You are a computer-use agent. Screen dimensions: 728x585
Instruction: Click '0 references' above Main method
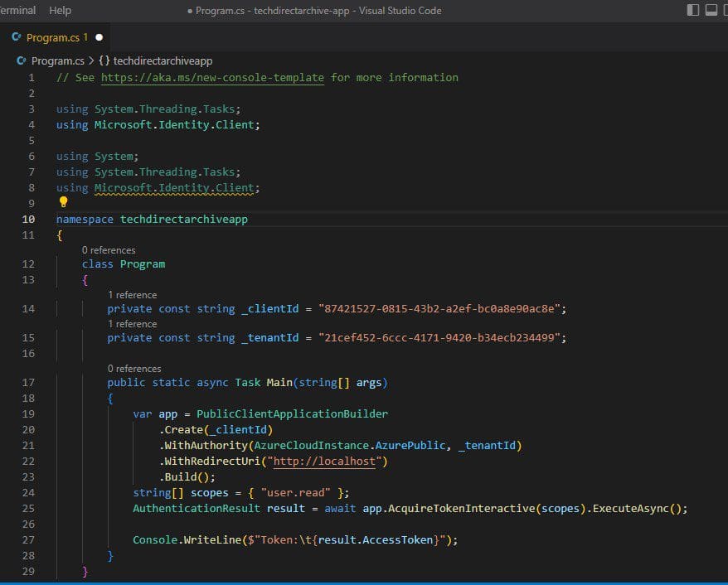pyautogui.click(x=134, y=369)
